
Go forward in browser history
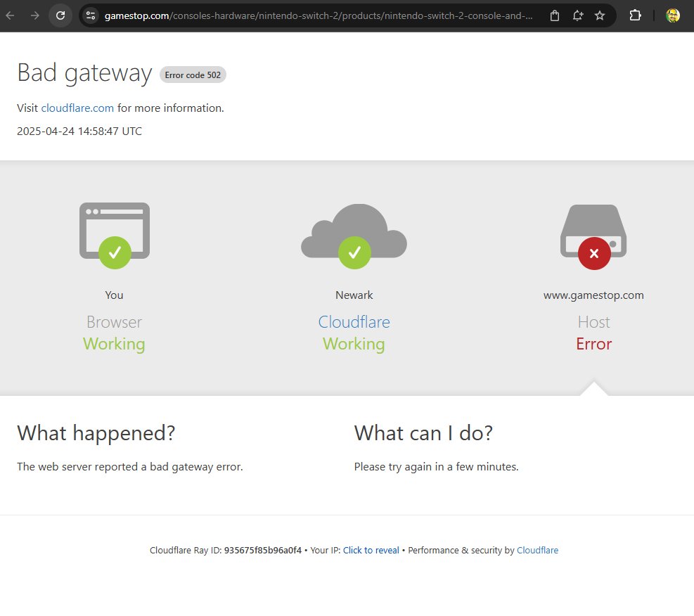(35, 16)
